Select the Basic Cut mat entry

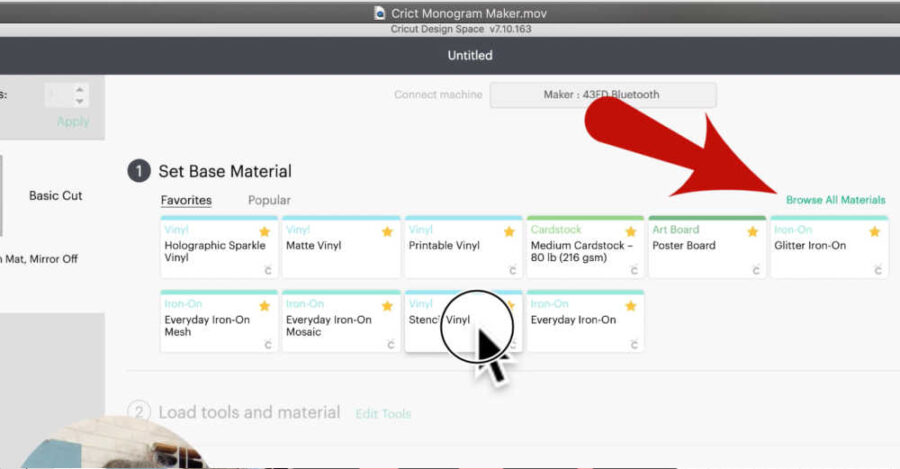[56, 196]
